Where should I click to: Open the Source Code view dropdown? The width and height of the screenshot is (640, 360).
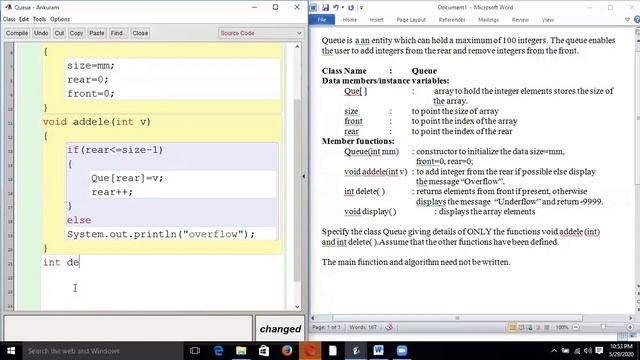(260, 33)
